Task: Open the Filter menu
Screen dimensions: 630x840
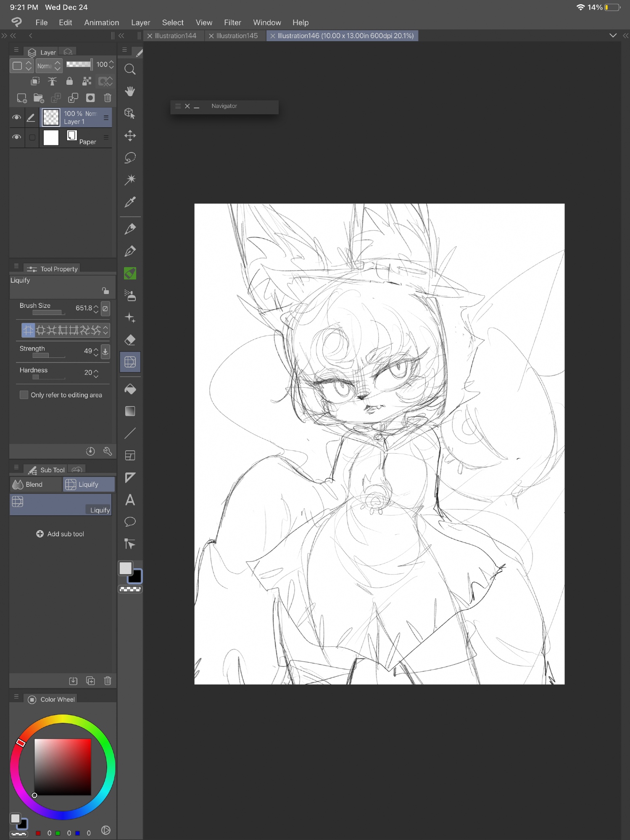Action: [x=232, y=23]
